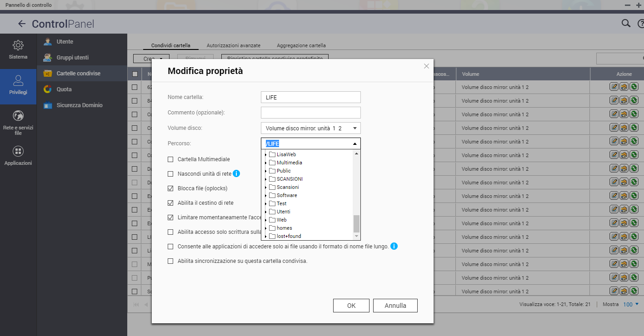Select Rete e servizi file icon
This screenshot has width=644, height=336.
pos(18,115)
